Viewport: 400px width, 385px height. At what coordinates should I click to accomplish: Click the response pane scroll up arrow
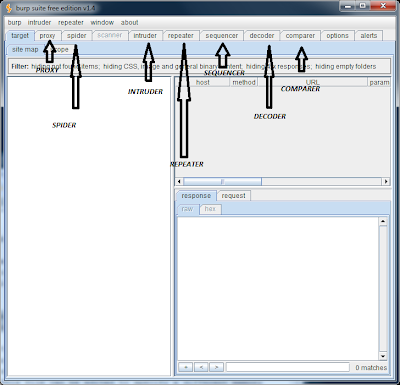pos(383,221)
